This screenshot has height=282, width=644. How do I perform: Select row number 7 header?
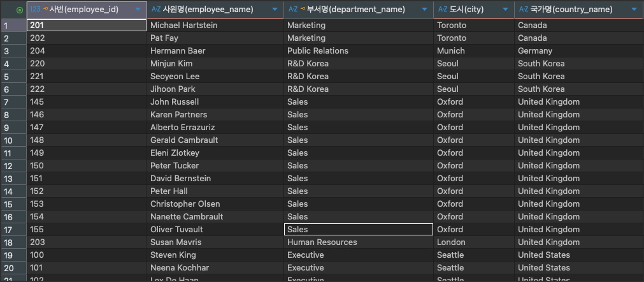point(13,102)
